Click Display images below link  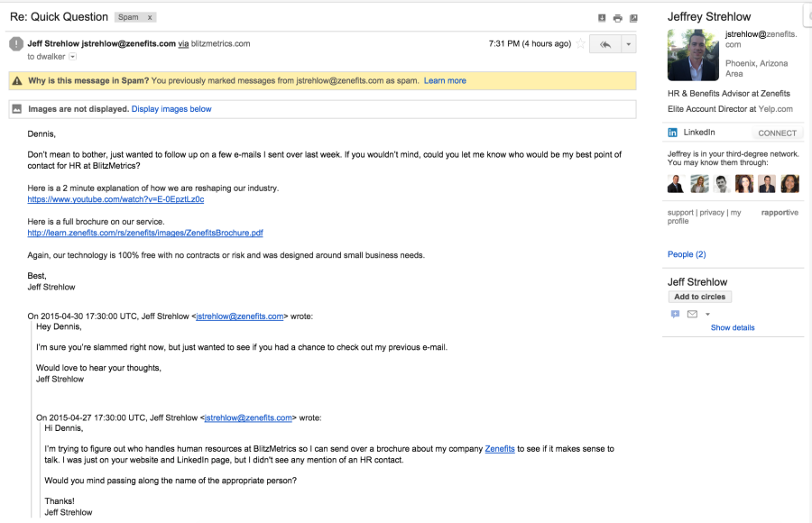[171, 109]
